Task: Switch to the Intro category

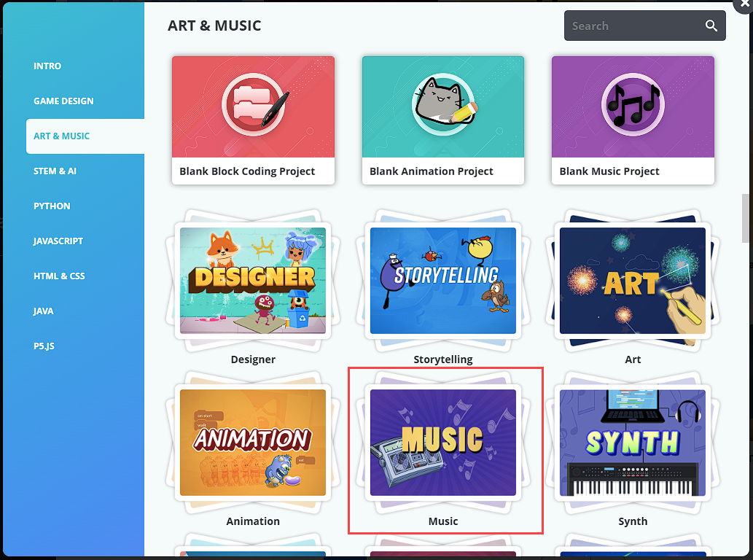Action: (47, 66)
